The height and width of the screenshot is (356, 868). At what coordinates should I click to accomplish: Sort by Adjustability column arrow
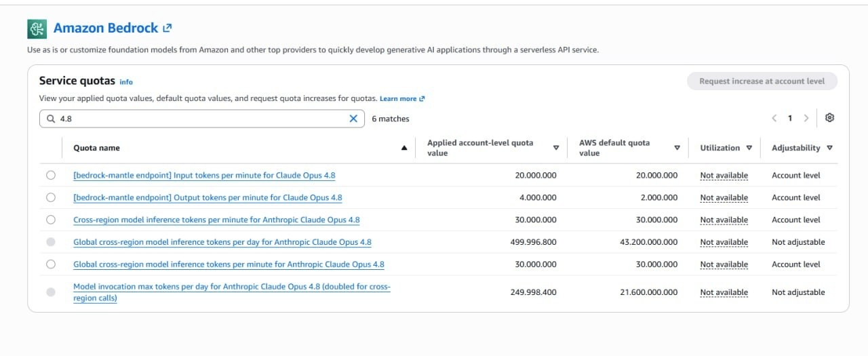click(x=829, y=148)
